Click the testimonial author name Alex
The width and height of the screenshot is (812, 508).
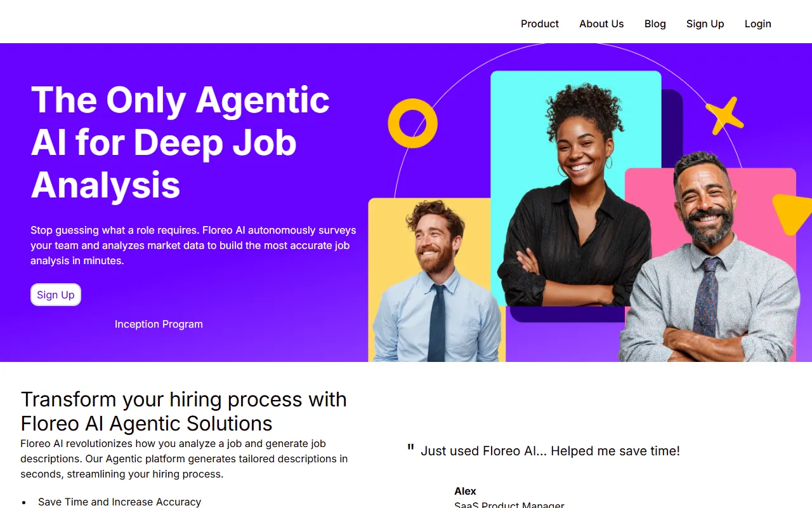tap(465, 491)
